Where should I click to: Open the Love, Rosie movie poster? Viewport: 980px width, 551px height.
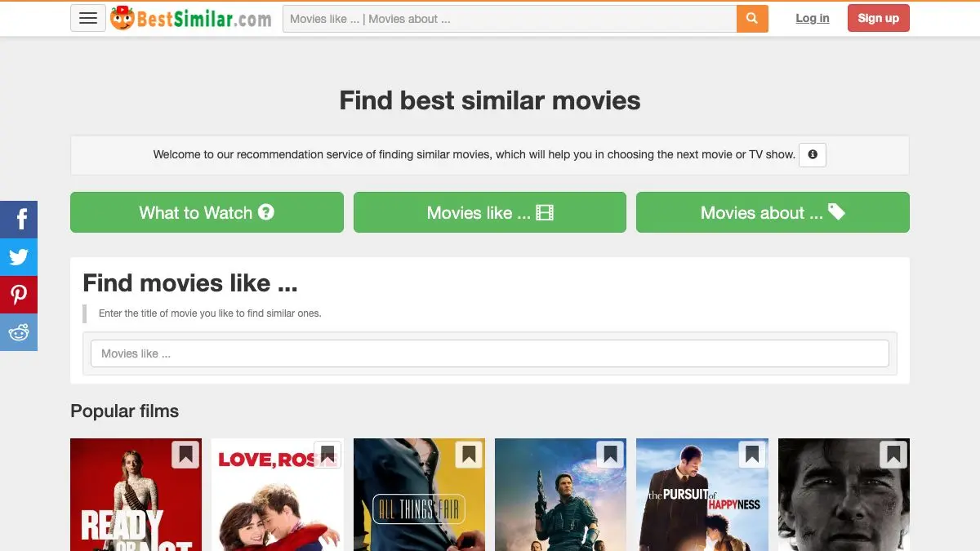278,495
